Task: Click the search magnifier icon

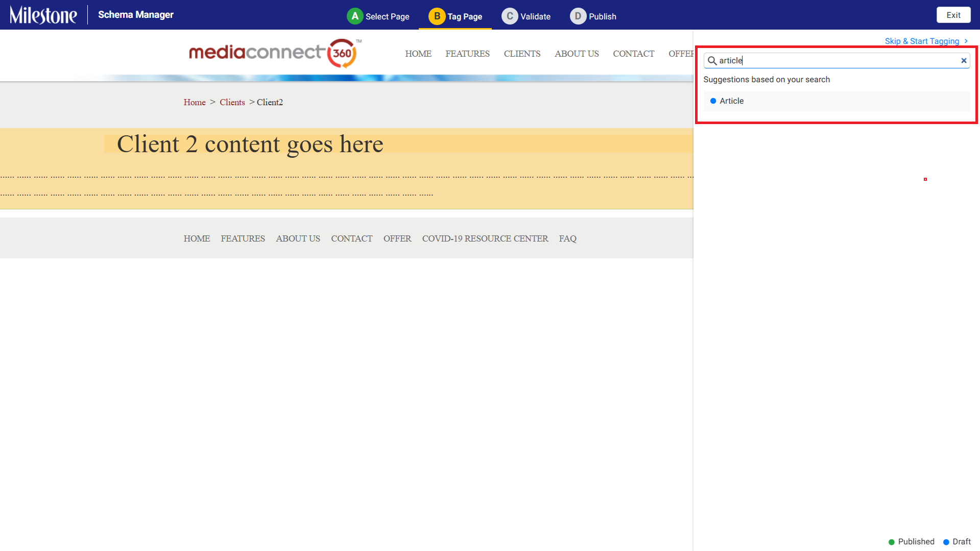Action: (x=712, y=60)
